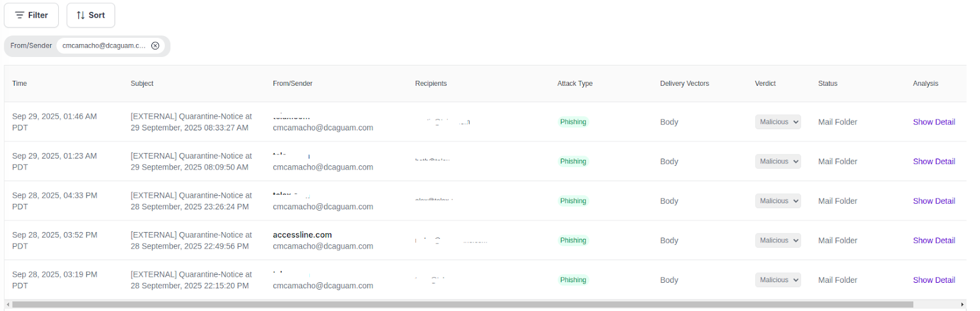The image size is (980, 311).
Task: Show Detail for the 04:33 PM email
Action: 933,201
